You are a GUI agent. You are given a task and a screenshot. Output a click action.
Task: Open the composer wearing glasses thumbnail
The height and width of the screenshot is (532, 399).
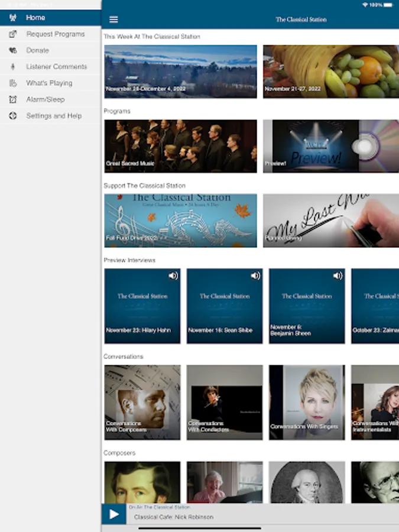coord(375,482)
